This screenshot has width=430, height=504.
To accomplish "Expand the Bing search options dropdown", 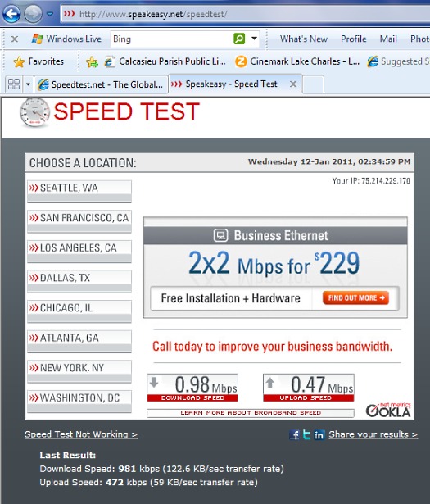I will [x=255, y=39].
